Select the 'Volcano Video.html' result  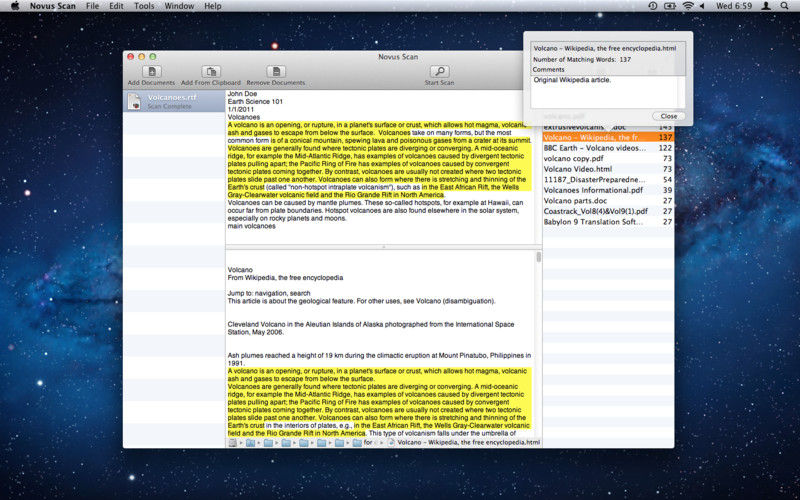(x=608, y=169)
